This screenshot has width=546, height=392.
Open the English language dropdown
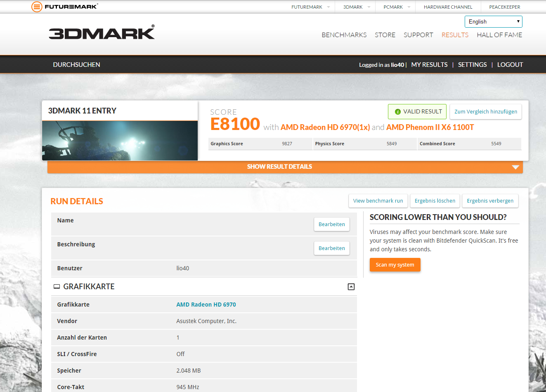(x=494, y=21)
